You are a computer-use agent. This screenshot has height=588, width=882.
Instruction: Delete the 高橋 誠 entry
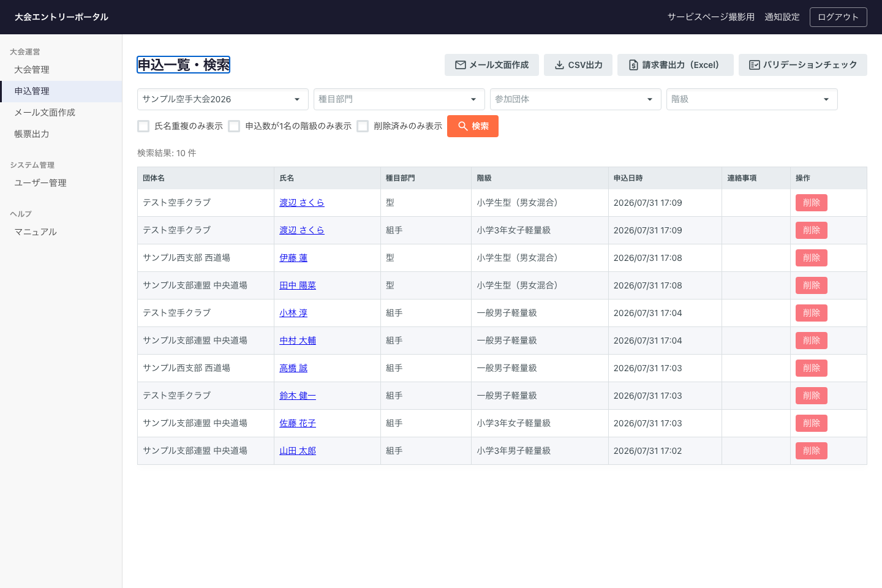coord(812,368)
